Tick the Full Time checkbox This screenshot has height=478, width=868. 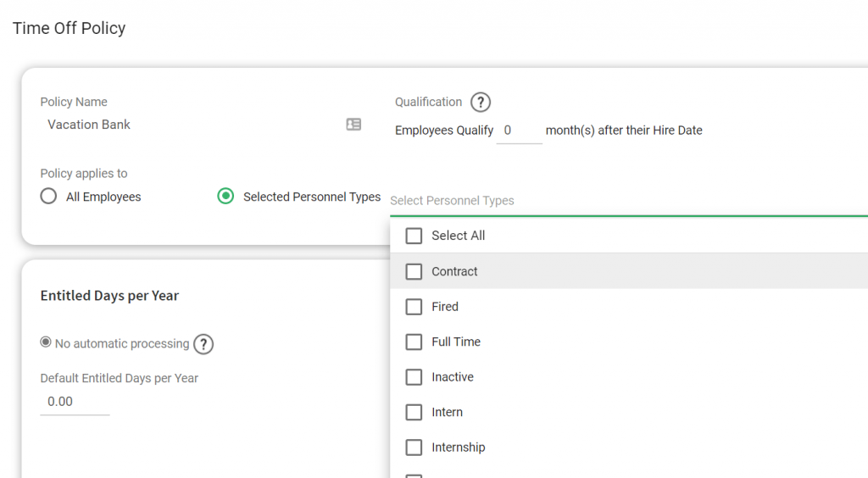click(414, 342)
